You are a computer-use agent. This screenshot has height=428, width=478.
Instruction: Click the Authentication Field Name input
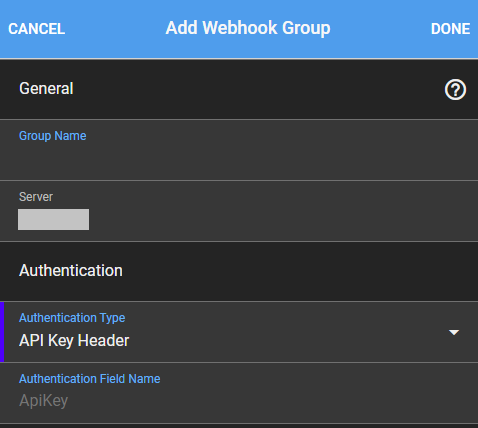(239, 393)
